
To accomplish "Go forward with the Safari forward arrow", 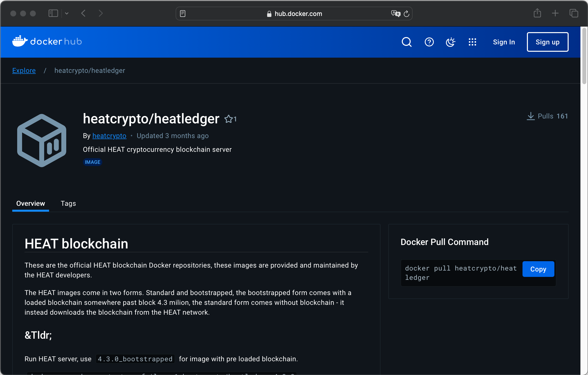I will [x=101, y=13].
